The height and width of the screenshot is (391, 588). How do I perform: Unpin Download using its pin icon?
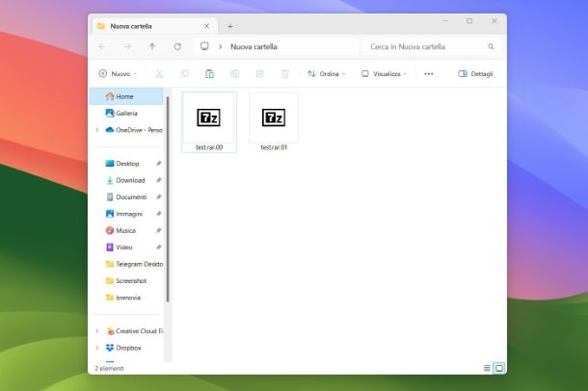pyautogui.click(x=159, y=180)
